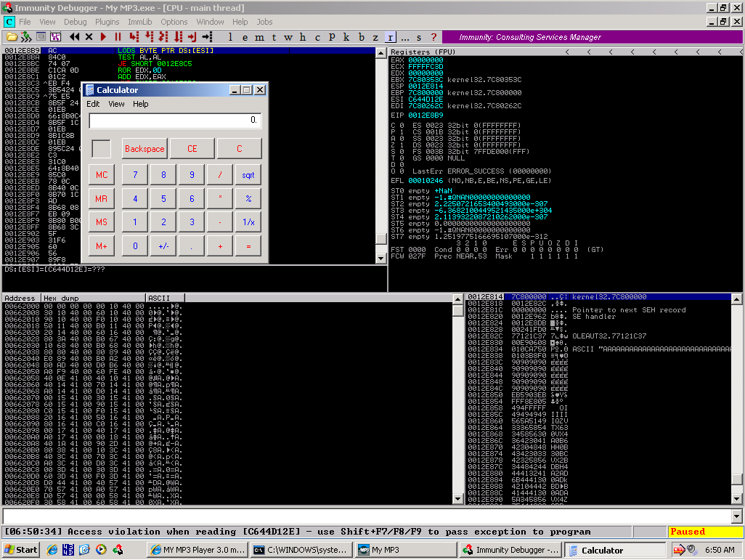The image size is (745, 560).
Task: Click the Trace into toolbar icon
Action: pos(163,37)
